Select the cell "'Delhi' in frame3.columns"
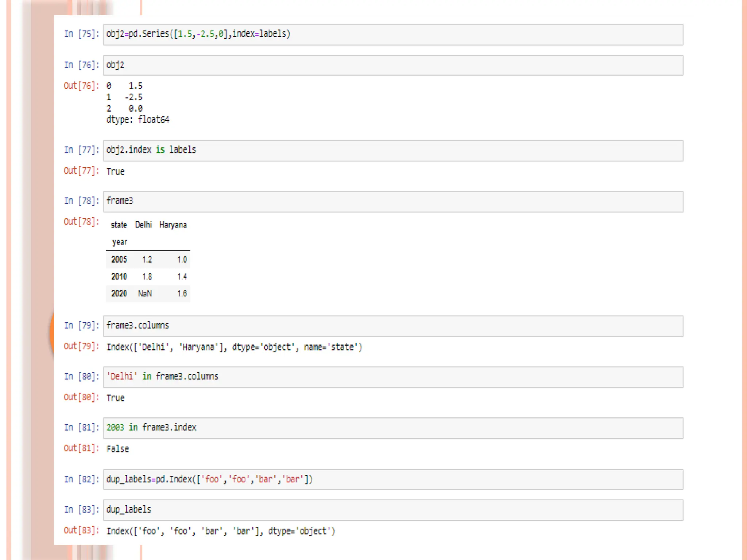The width and height of the screenshot is (747, 560). pos(393,377)
